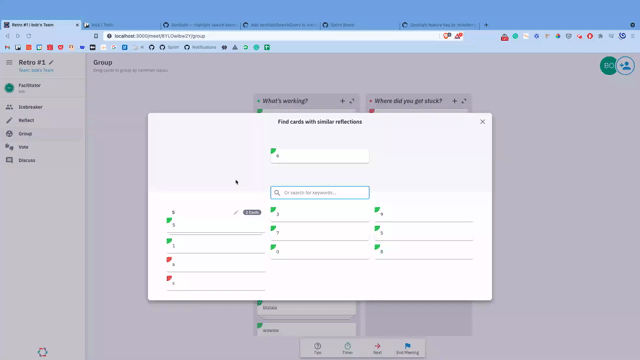This screenshot has width=640, height=360.
Task: Open the Gmail bookmark
Action: pos(7,47)
